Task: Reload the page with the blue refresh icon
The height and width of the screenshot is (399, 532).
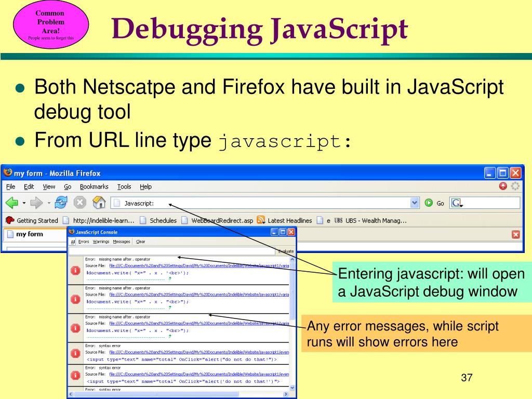Action: click(x=61, y=203)
